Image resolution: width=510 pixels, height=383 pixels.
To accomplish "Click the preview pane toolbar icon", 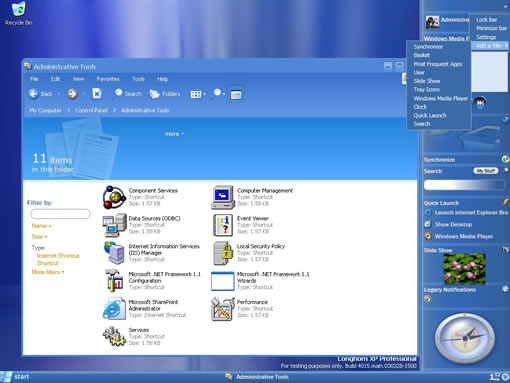I will click(x=236, y=95).
